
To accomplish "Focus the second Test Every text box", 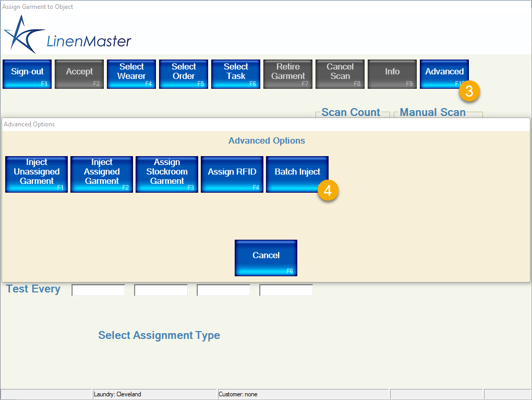I will [x=161, y=290].
